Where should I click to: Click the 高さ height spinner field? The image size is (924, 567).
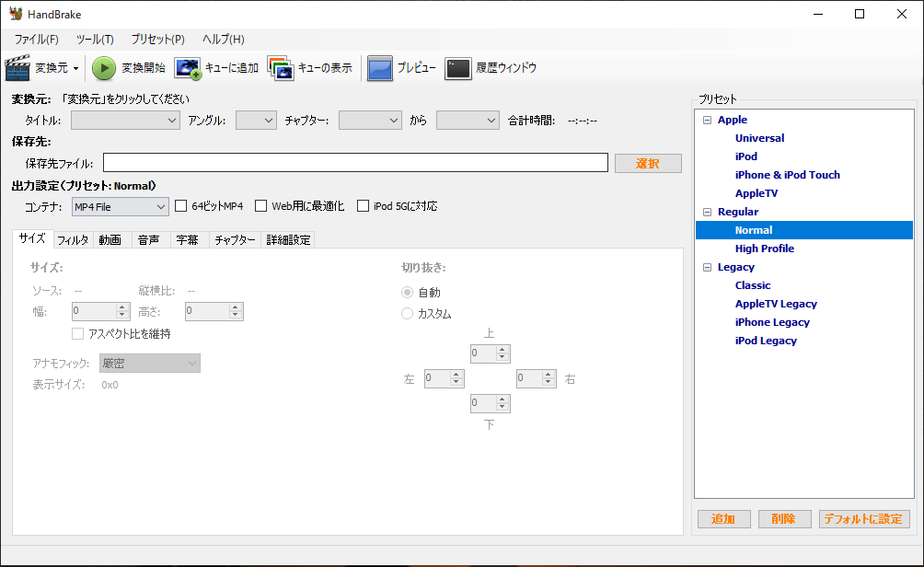coord(214,311)
